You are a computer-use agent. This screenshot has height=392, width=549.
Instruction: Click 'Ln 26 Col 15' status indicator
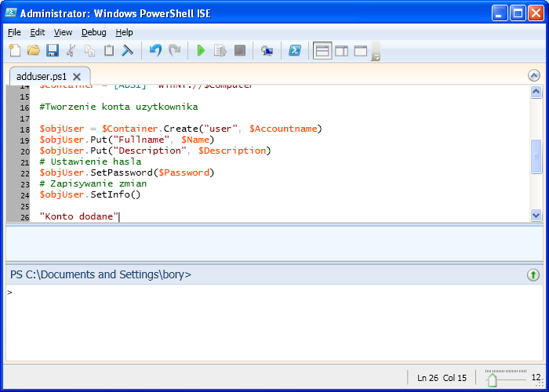click(442, 378)
